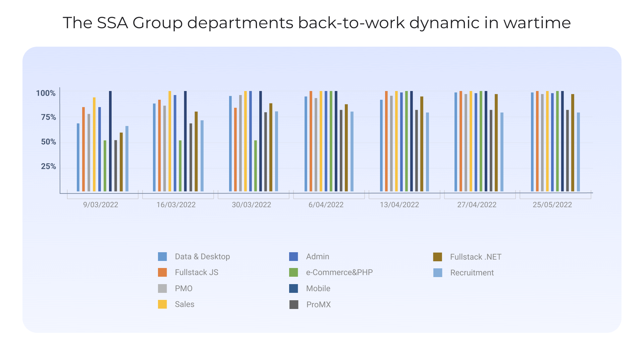Select the 'Sales' legend label

pos(184,304)
